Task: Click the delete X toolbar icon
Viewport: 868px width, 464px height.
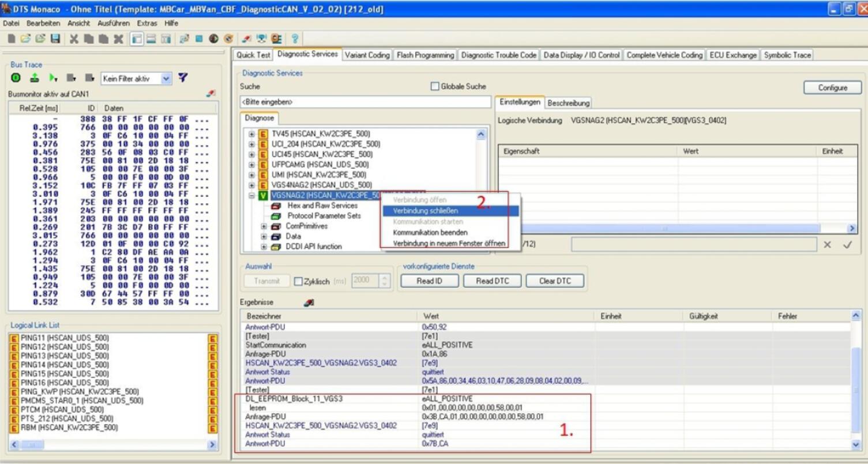Action: click(x=118, y=38)
